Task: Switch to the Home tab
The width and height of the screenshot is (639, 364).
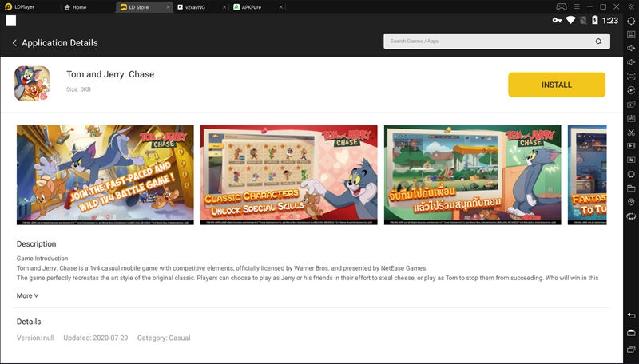Action: pyautogui.click(x=79, y=7)
